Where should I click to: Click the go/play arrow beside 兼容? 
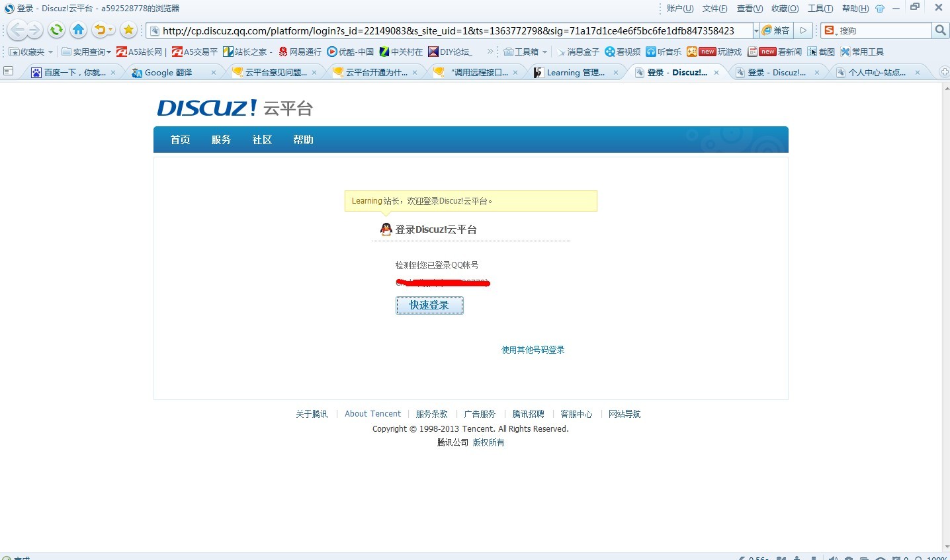coord(803,30)
